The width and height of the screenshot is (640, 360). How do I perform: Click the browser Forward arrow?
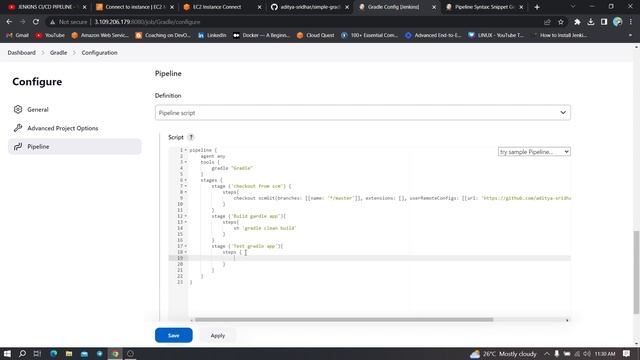(22, 22)
